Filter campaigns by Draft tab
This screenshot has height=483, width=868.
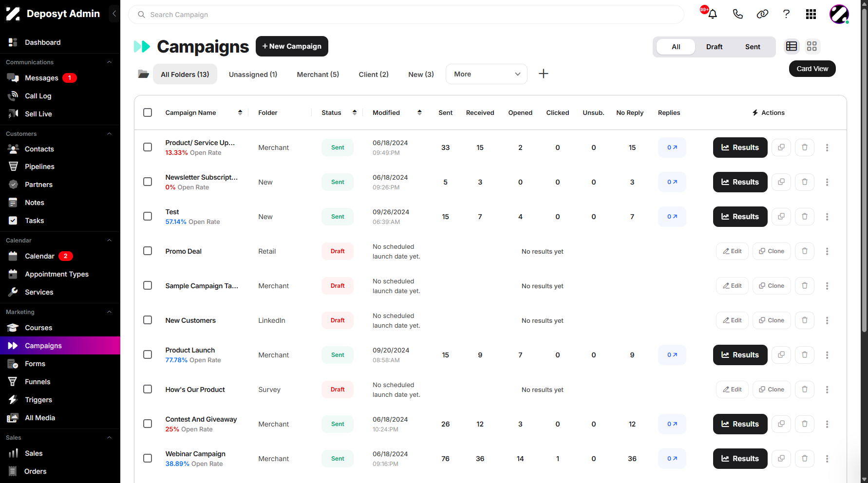coord(714,47)
